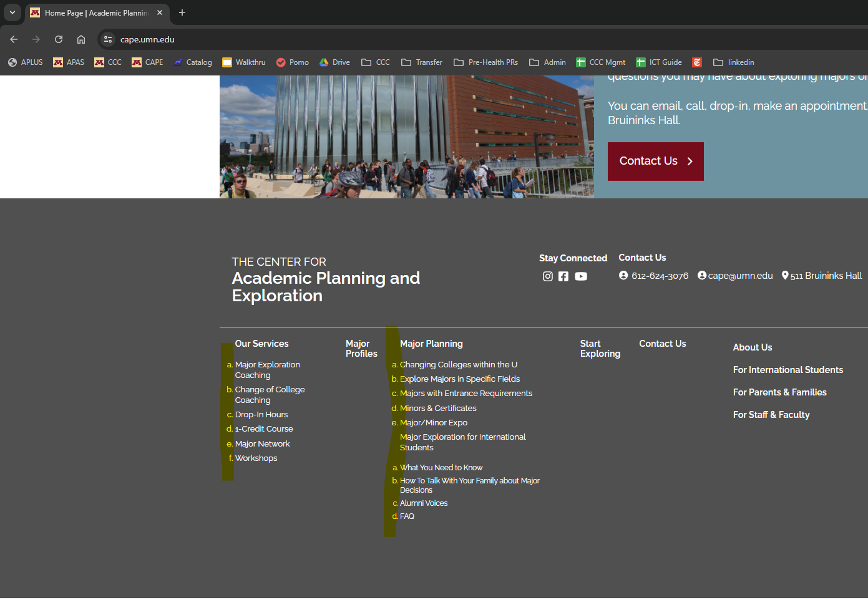Open Changing Colleges within the U link

coord(459,364)
